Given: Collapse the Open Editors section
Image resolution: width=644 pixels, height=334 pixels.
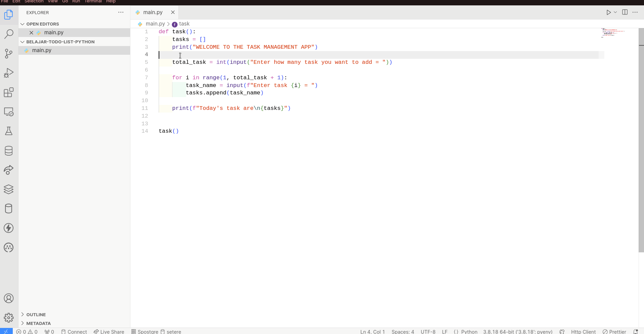Looking at the screenshot, I should pyautogui.click(x=42, y=24).
